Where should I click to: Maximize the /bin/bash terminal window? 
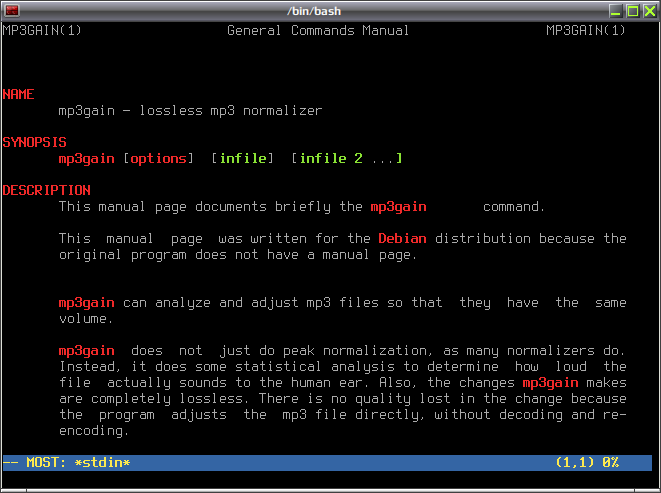coord(632,11)
